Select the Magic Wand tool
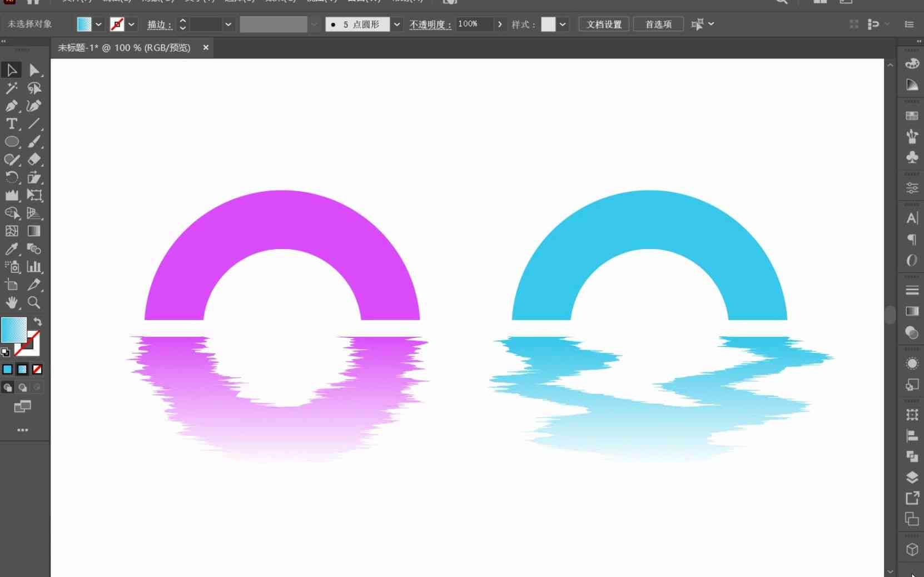Image resolution: width=924 pixels, height=577 pixels. [x=12, y=88]
